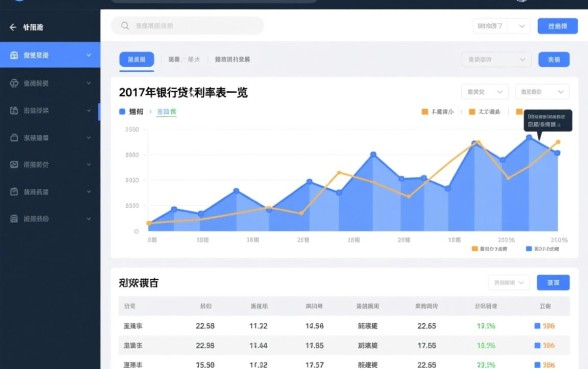Image resolution: width=588 pixels, height=369 pixels.
Task: Open the second dropdown beside the chart title
Action: (542, 92)
